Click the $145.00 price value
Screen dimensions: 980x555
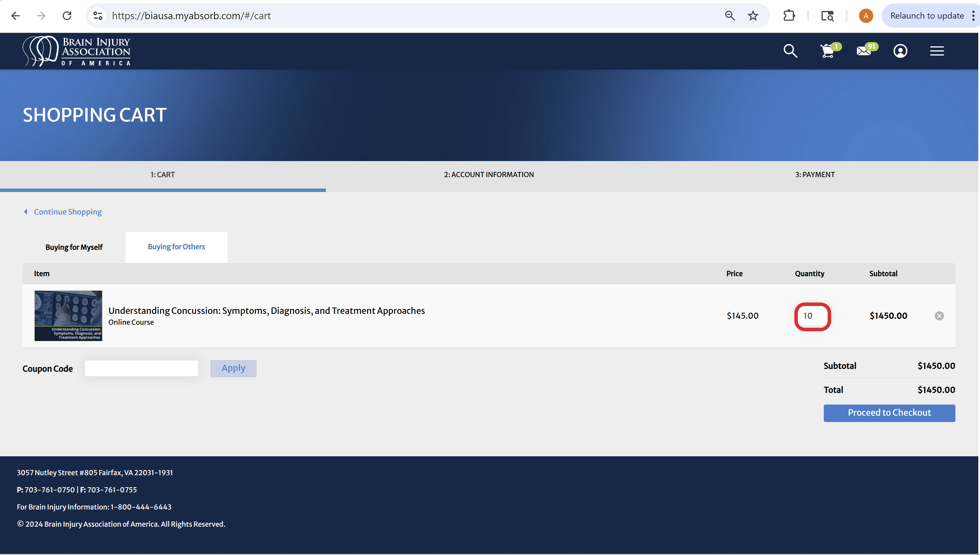click(743, 316)
